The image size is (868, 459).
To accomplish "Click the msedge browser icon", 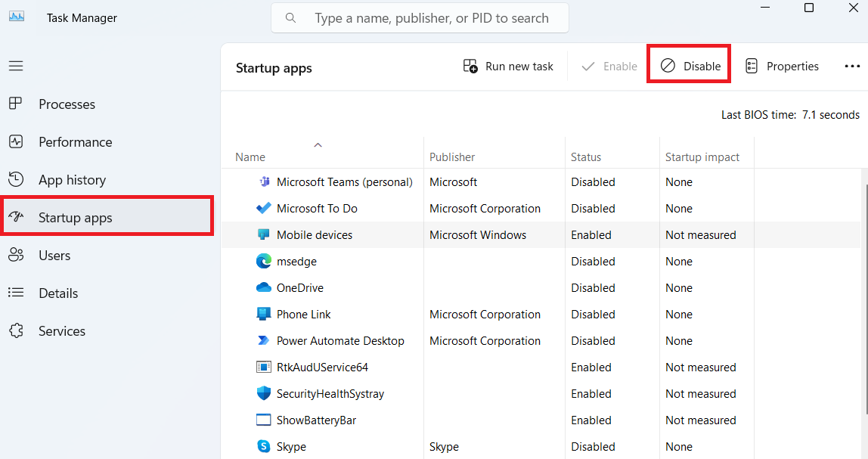I will pyautogui.click(x=263, y=261).
